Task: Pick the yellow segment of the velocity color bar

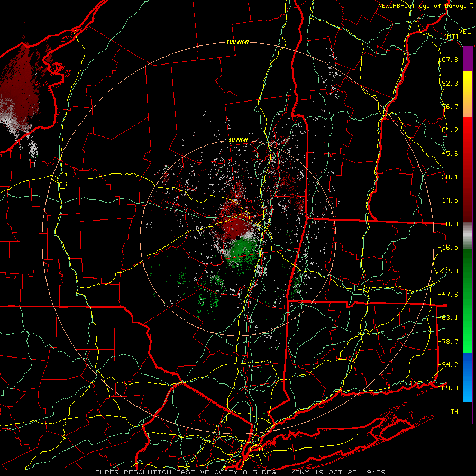Action: tap(467, 83)
